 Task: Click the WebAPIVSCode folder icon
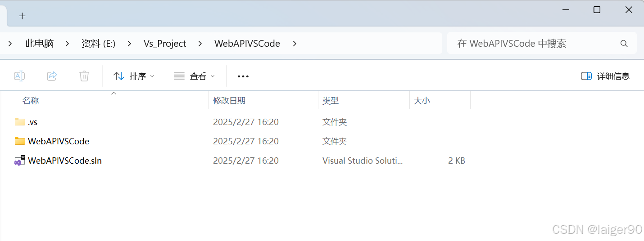pos(19,141)
